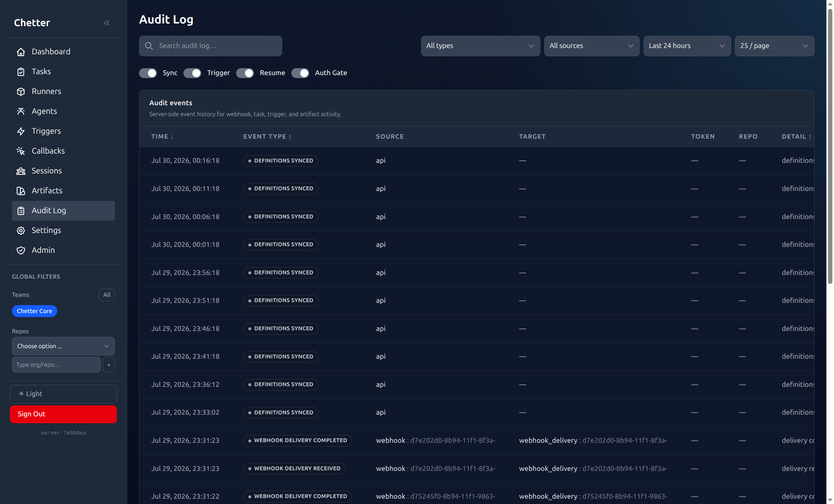The height and width of the screenshot is (504, 834).
Task: Add repo with the plus button
Action: (x=109, y=365)
